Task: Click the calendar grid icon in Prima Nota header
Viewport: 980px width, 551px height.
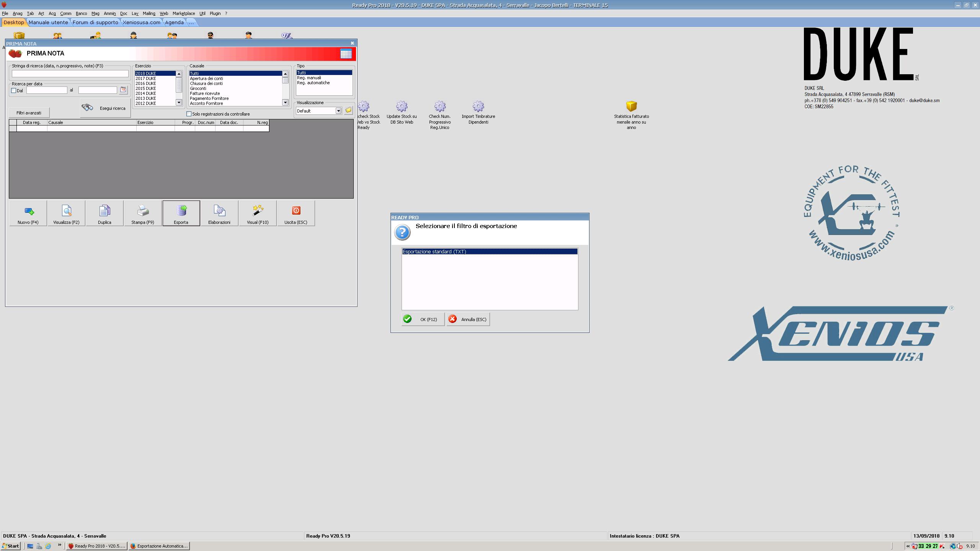Action: (x=346, y=54)
